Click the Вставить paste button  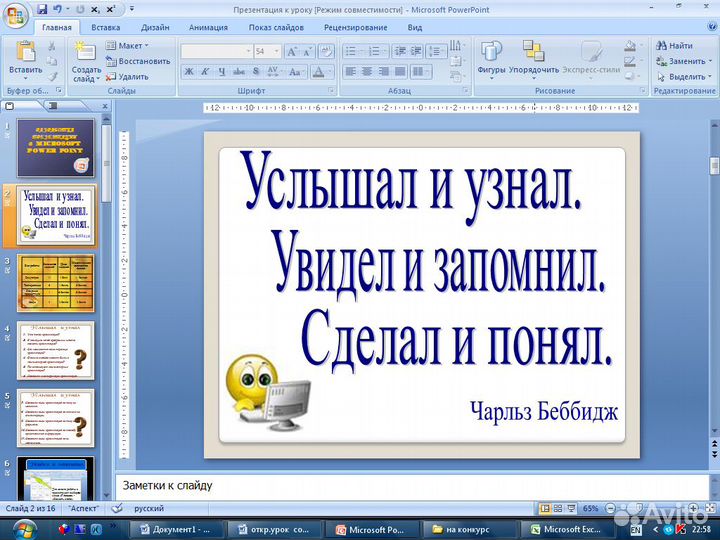tap(26, 60)
